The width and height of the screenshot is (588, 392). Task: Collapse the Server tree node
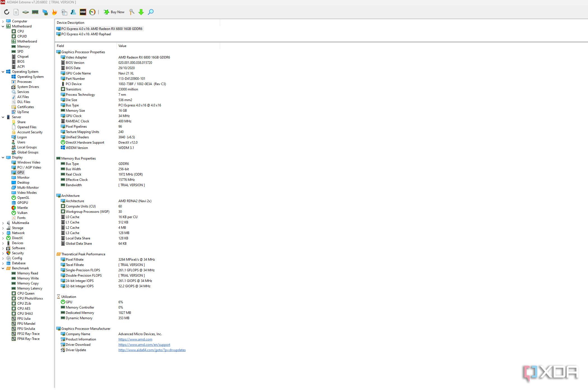pos(3,117)
